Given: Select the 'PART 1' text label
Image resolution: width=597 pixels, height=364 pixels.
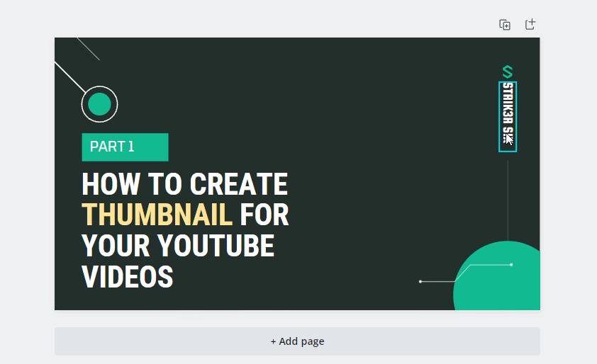Looking at the screenshot, I should coord(112,147).
